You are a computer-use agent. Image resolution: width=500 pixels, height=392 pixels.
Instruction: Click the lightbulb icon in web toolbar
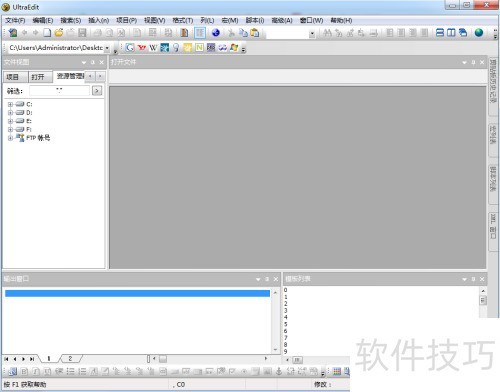(176, 48)
